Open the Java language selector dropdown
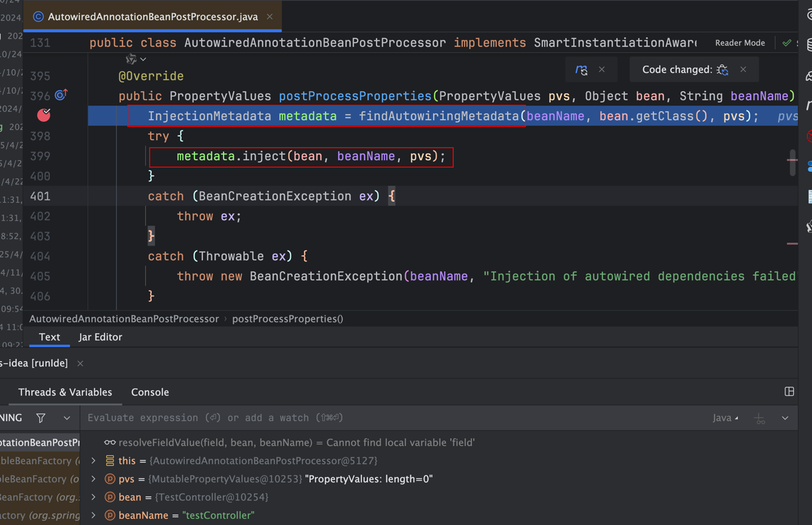The image size is (812, 525). [726, 418]
